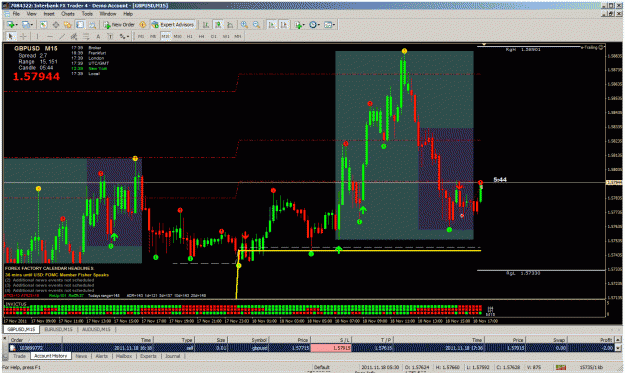Click connection status indicator in status bar
The width and height of the screenshot is (625, 373).
point(560,367)
